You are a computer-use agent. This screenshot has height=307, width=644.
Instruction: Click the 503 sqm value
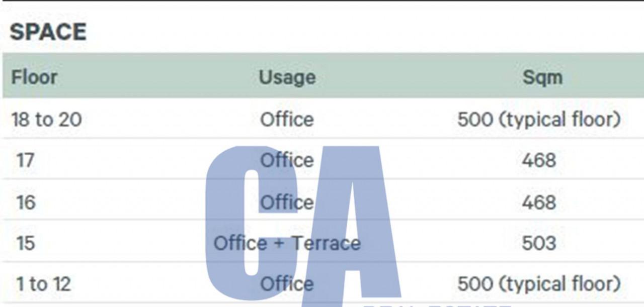(539, 243)
